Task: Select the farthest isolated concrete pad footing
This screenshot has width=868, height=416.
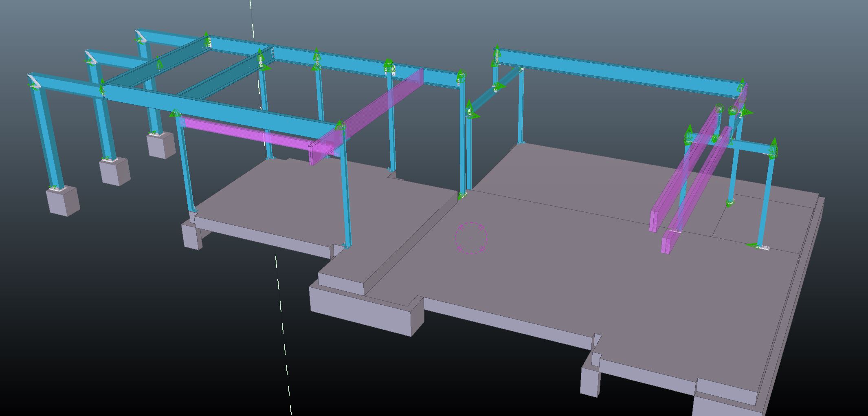Action: [162, 145]
